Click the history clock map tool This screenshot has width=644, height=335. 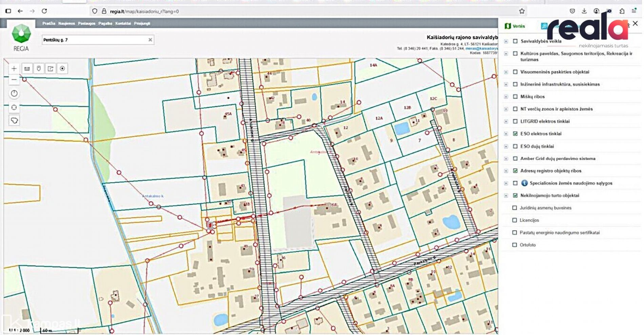point(14,94)
